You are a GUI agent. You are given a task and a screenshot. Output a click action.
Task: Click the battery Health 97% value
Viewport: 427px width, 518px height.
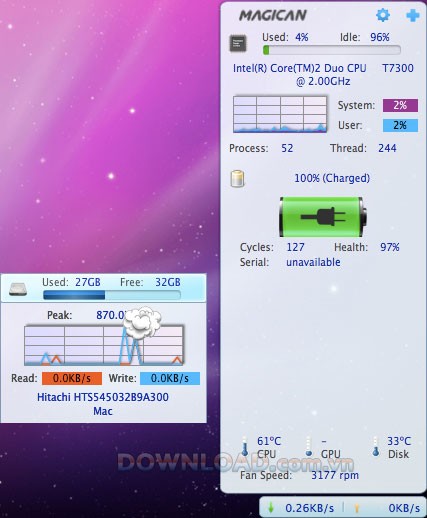pyautogui.click(x=390, y=247)
